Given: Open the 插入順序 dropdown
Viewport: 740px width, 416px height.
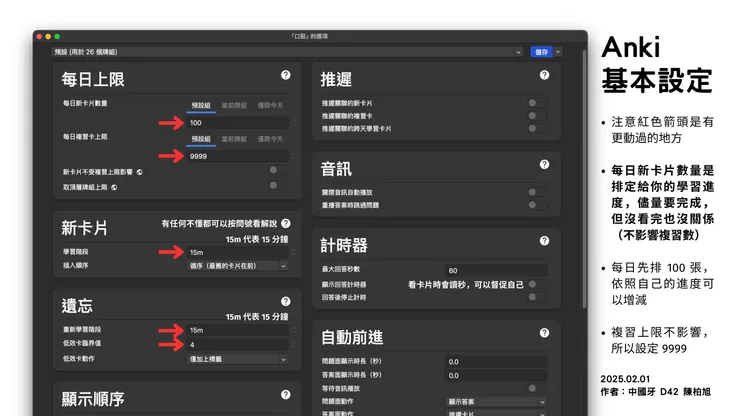Looking at the screenshot, I should click(237, 266).
